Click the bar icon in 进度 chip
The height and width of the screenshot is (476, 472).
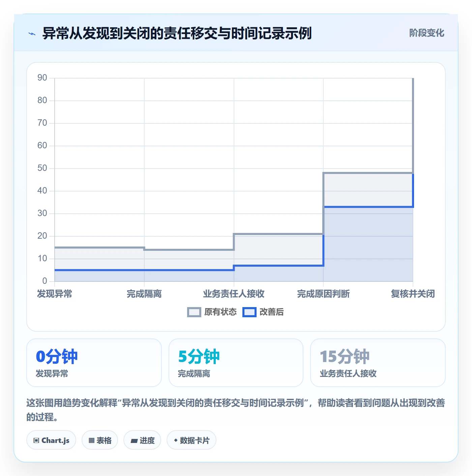[134, 441]
